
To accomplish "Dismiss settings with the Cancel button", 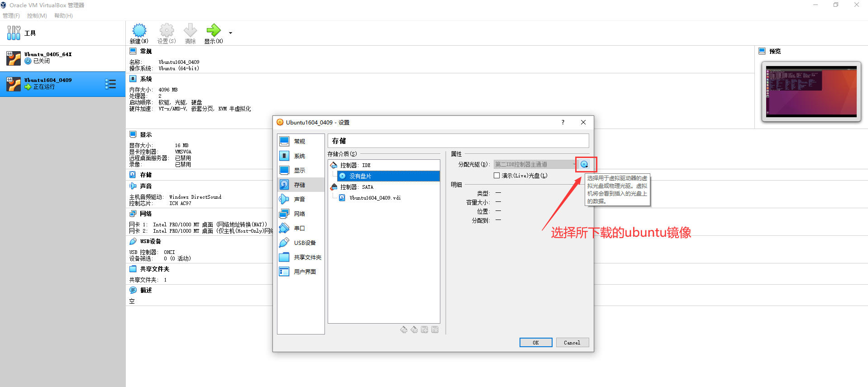I will pos(572,343).
